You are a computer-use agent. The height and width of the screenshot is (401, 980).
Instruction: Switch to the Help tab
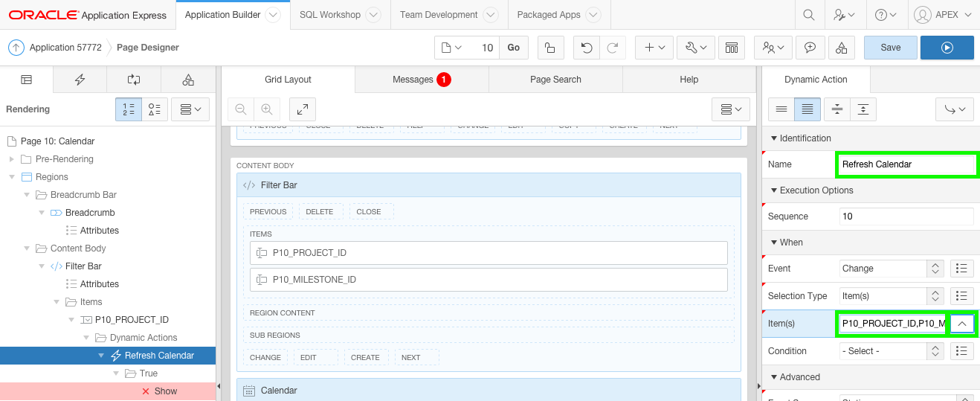coord(689,80)
